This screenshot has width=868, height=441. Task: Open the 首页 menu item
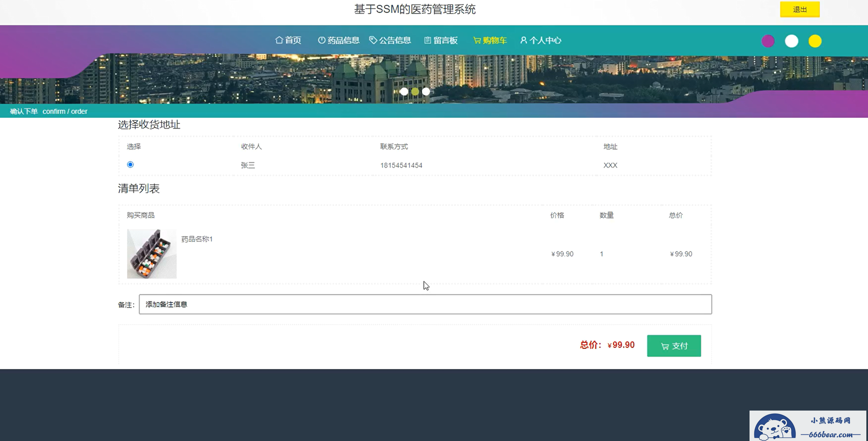click(289, 40)
